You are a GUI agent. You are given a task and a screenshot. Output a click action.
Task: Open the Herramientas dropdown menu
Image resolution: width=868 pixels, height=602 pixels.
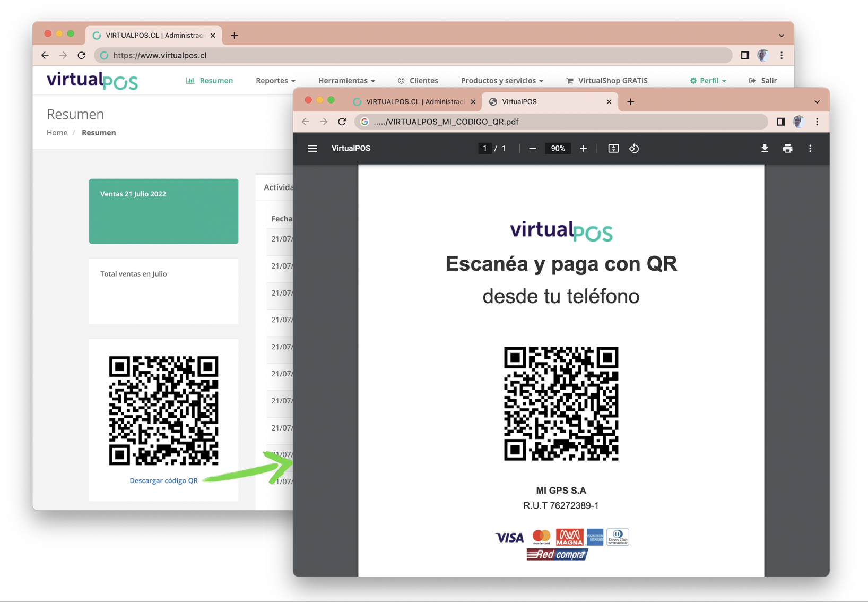[346, 81]
